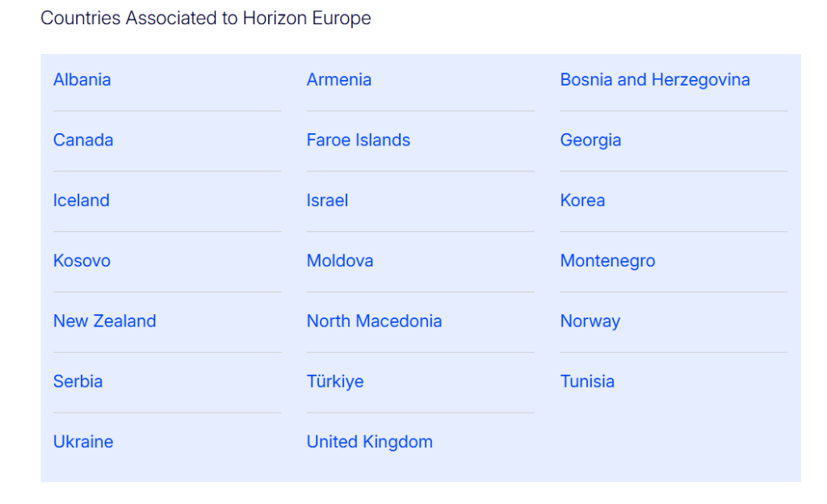Open the Albania link
The height and width of the screenshot is (504, 827).
tap(82, 80)
